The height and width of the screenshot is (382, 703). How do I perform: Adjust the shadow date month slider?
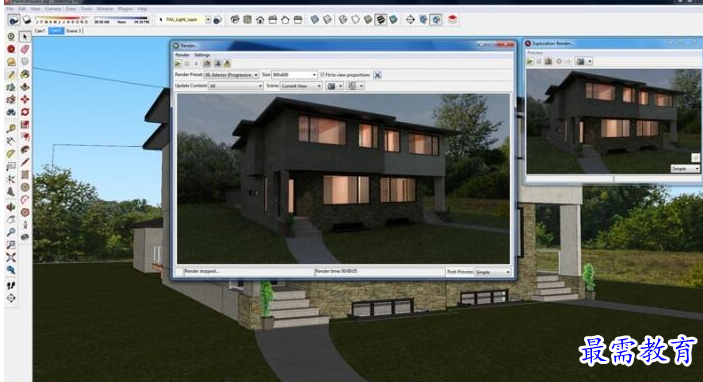click(x=62, y=20)
